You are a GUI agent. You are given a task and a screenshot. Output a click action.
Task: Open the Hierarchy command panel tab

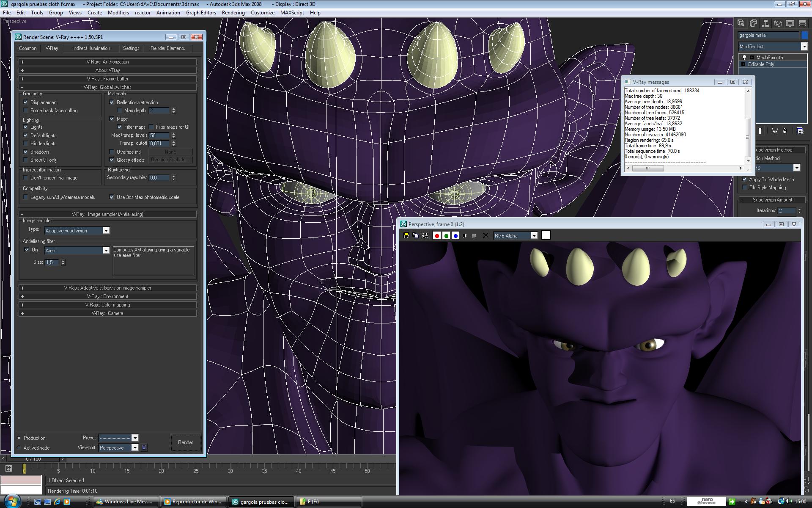click(x=765, y=24)
